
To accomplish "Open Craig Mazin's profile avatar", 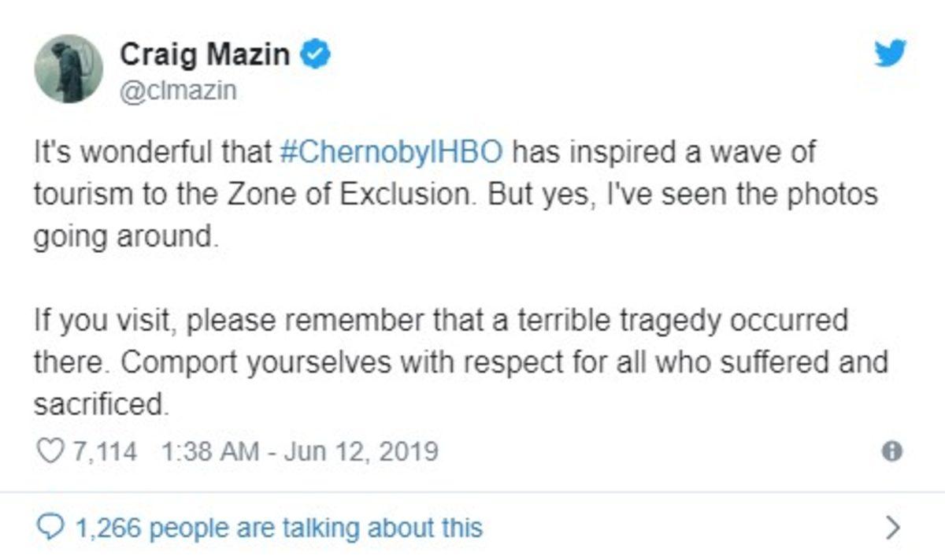I will 69,69.
